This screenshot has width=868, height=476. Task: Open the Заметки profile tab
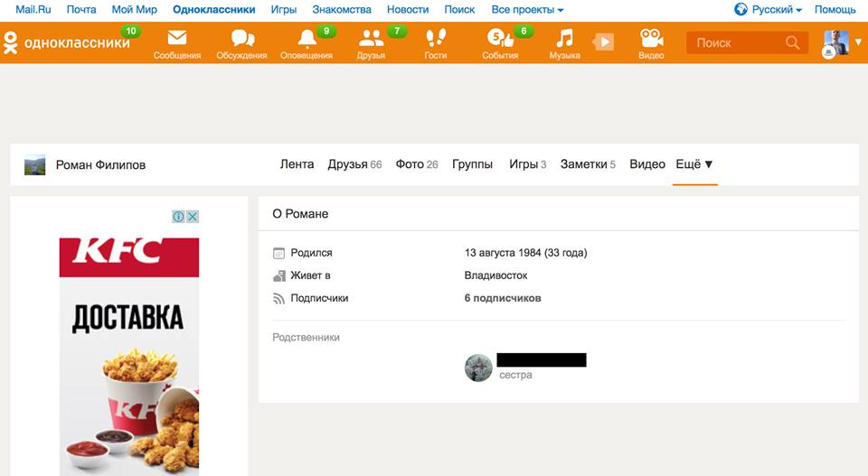(x=583, y=164)
